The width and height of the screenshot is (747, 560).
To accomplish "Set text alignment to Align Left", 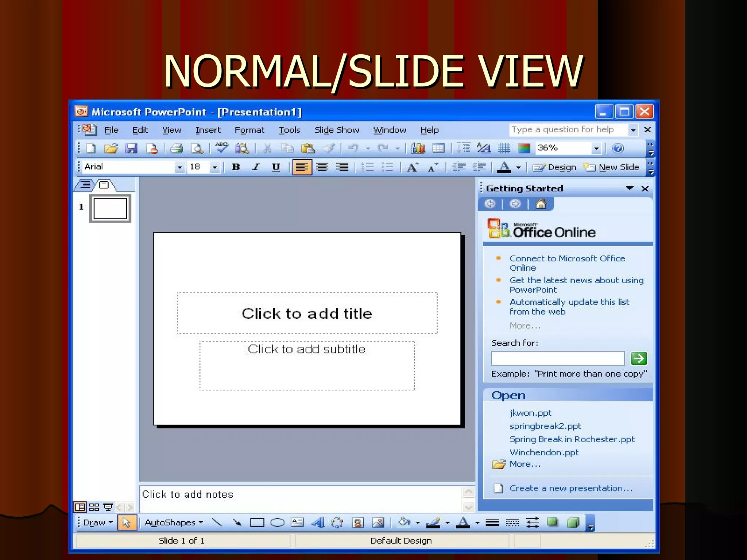I will coord(302,167).
